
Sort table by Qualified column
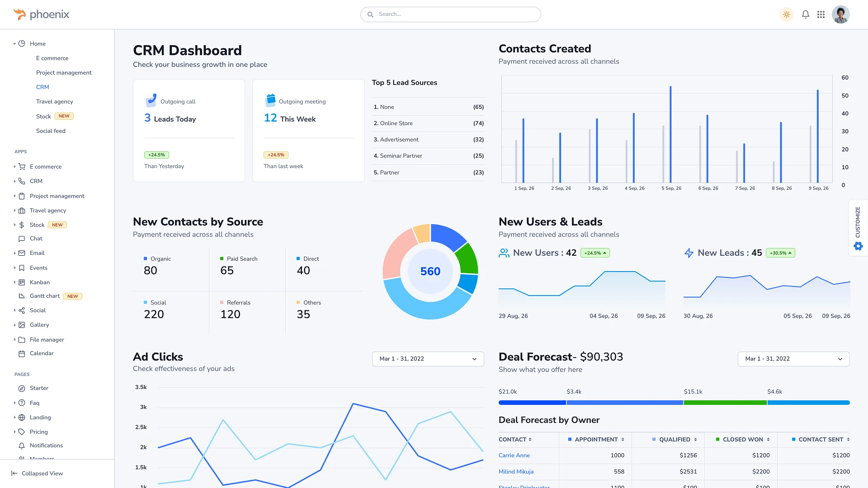pos(675,440)
